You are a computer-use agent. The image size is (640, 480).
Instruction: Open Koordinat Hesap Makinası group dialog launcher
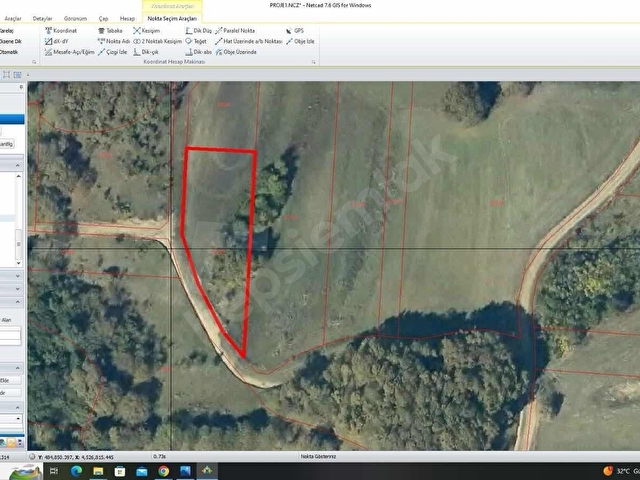click(313, 62)
